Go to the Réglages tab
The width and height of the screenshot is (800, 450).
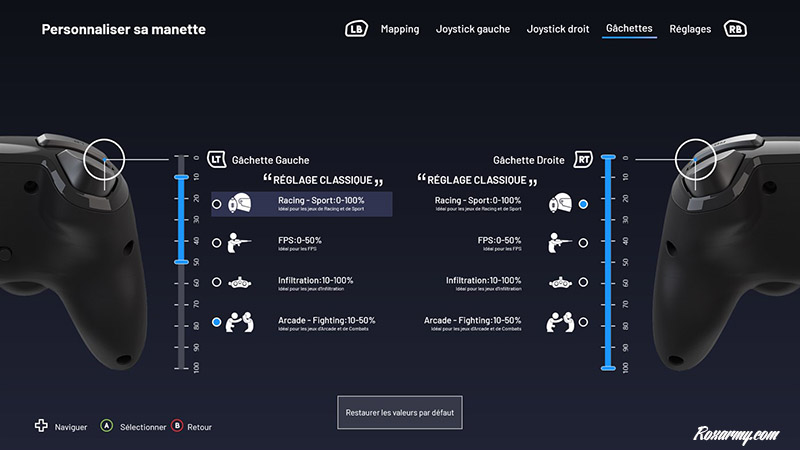[690, 29]
